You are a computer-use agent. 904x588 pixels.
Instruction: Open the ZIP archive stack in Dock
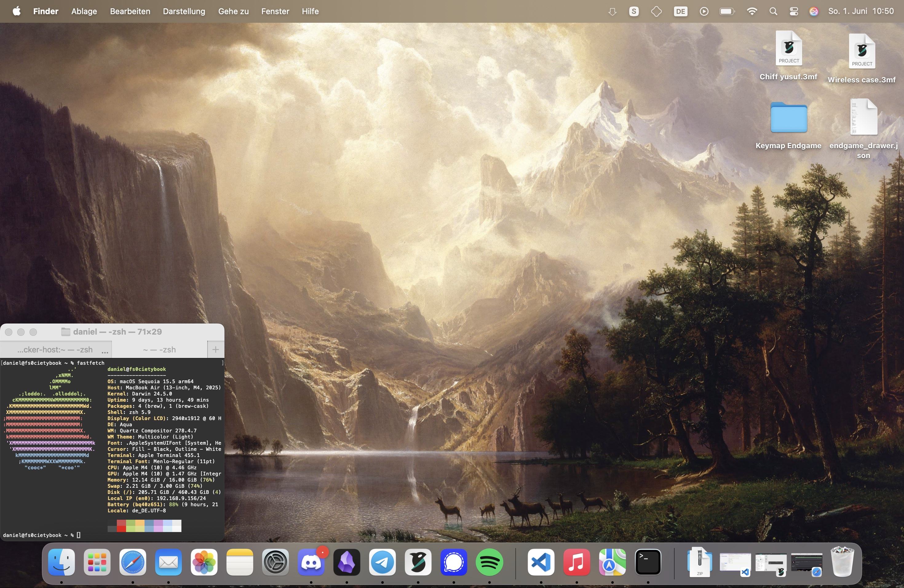[700, 562]
